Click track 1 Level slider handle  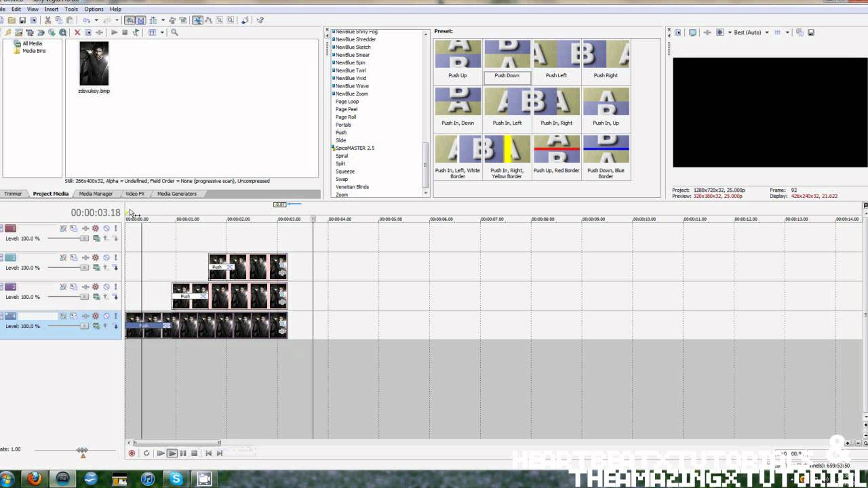84,239
